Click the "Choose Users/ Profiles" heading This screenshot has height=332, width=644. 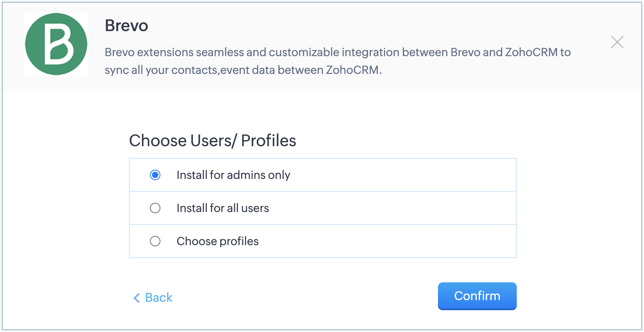pos(213,141)
